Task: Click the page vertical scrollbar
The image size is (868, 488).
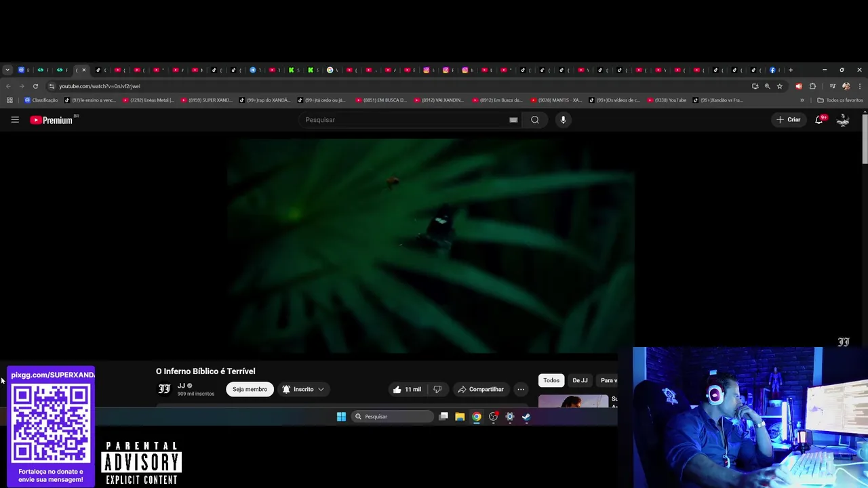Action: 865,139
